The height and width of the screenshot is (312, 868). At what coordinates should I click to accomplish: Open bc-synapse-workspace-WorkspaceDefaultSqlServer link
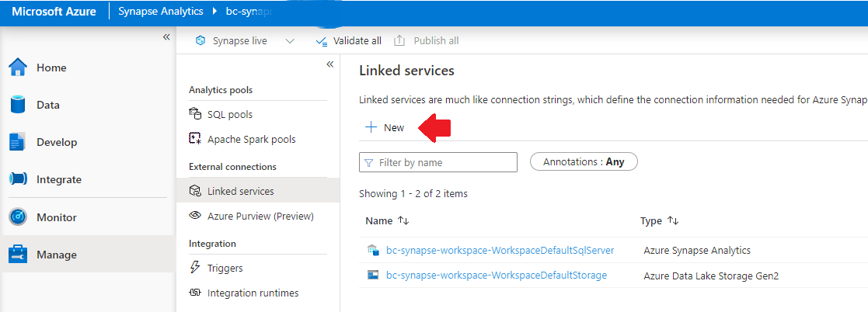[x=500, y=250]
